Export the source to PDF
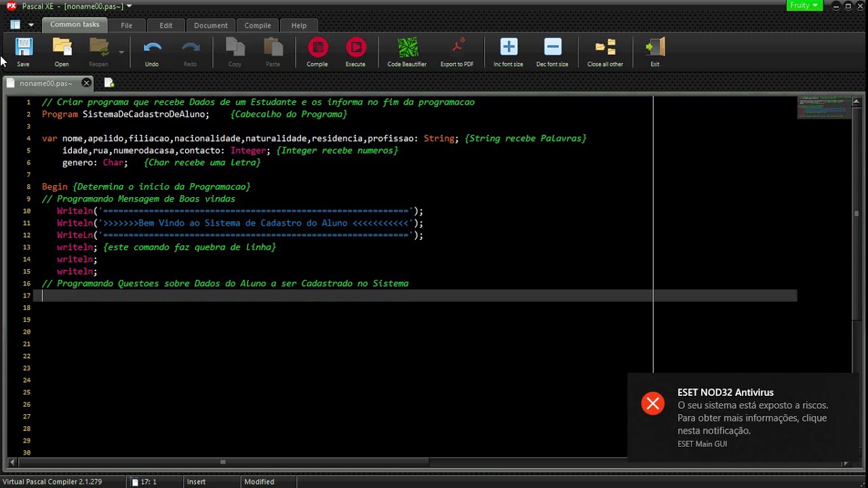This screenshot has width=868, height=488. pos(457,52)
